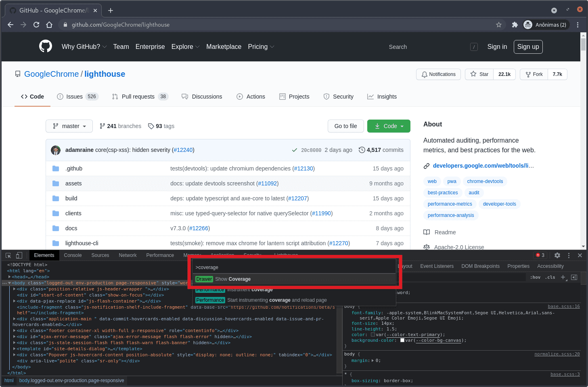The width and height of the screenshot is (588, 387).
Task: Collapse the body element node
Action: point(9,283)
